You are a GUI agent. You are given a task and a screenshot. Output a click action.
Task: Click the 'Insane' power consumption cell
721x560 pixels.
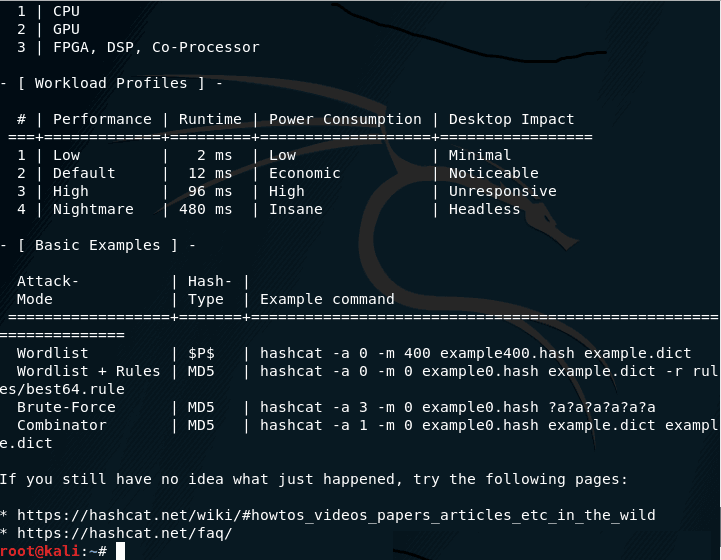[296, 209]
